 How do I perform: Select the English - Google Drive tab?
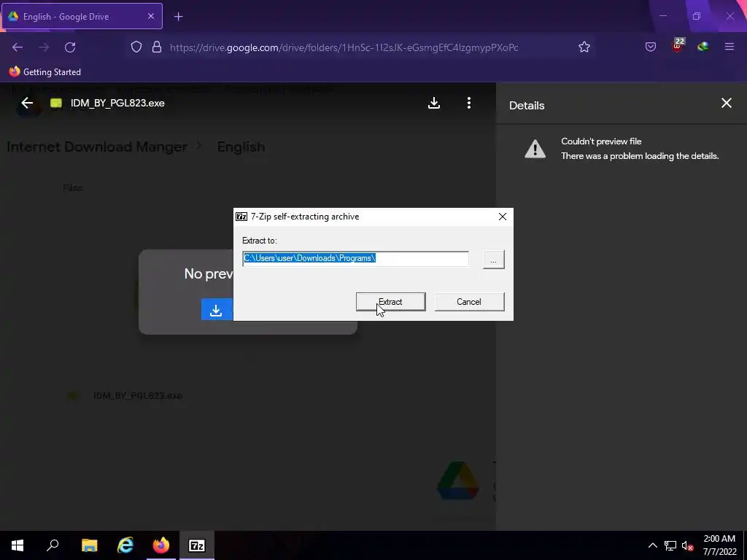[x=82, y=16]
